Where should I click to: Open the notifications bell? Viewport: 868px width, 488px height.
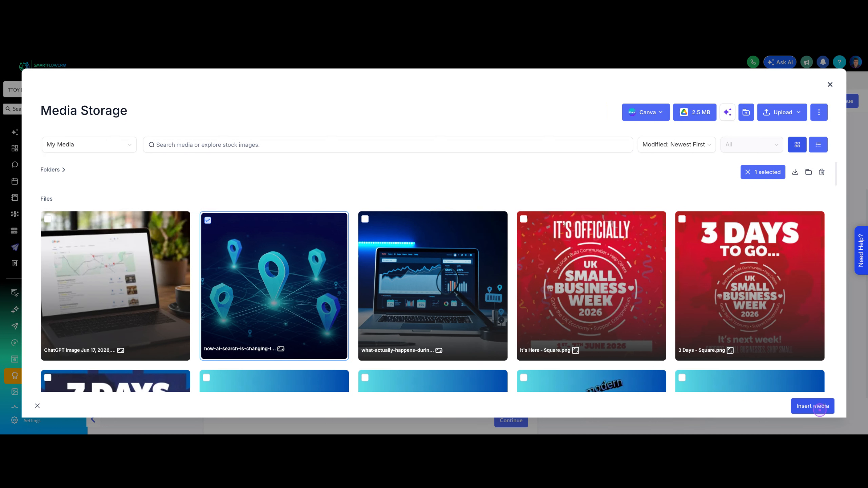point(823,62)
